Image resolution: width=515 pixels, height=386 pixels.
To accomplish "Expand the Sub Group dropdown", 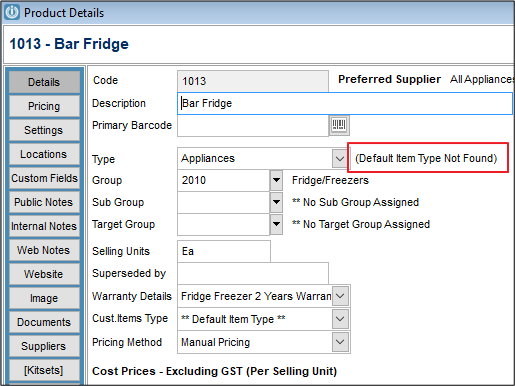I will pyautogui.click(x=276, y=202).
